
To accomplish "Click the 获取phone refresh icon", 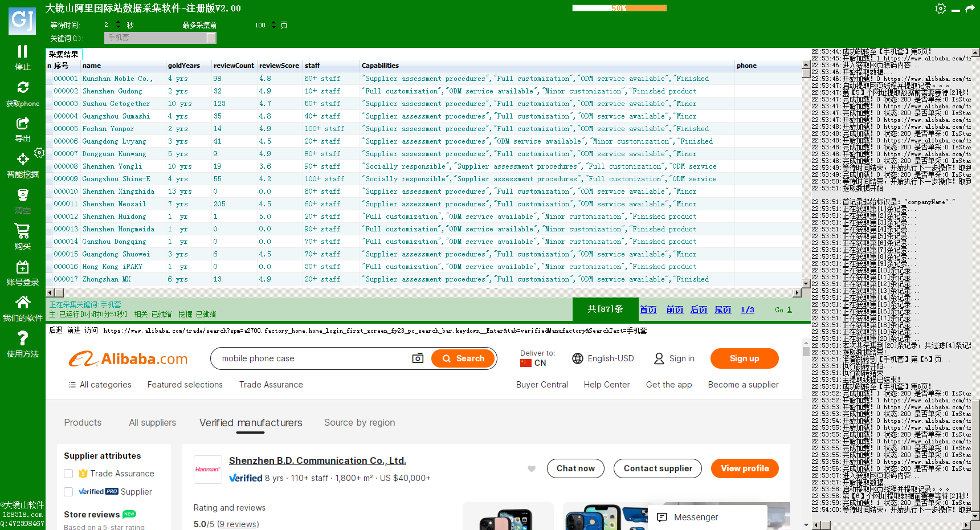I will 23,88.
